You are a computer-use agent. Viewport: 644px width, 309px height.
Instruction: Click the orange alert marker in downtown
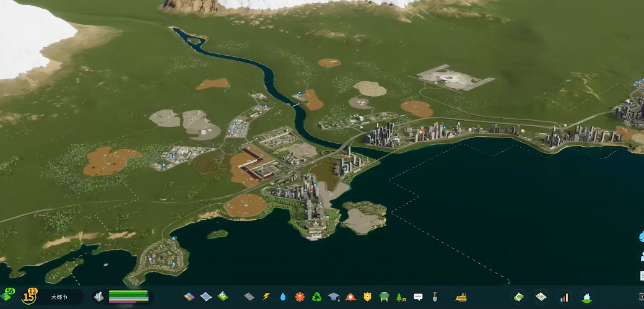pos(421,131)
